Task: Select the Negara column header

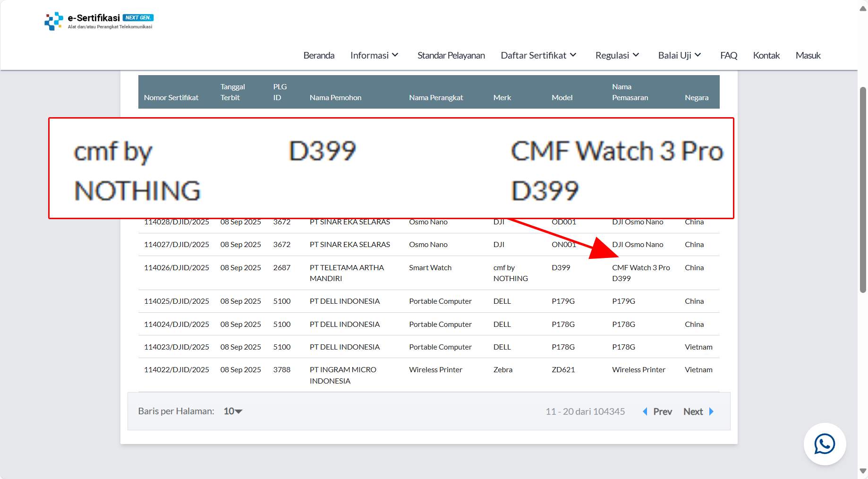Action: (x=697, y=97)
